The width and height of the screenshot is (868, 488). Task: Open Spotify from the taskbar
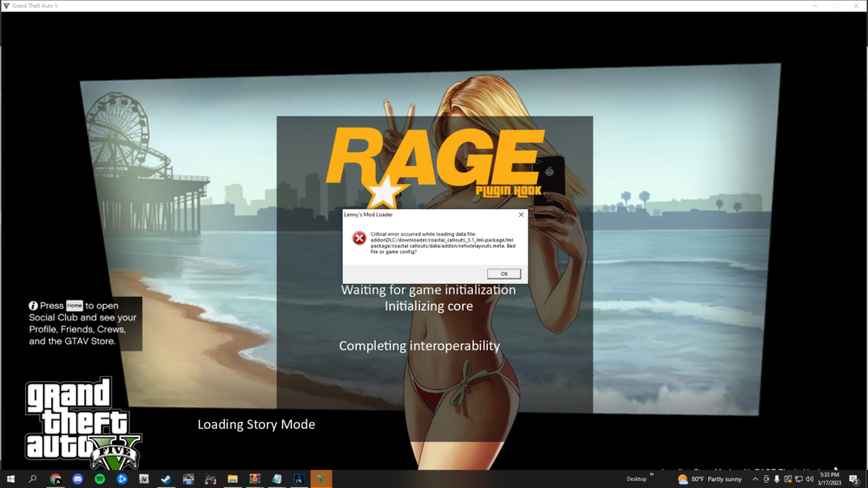coord(100,479)
